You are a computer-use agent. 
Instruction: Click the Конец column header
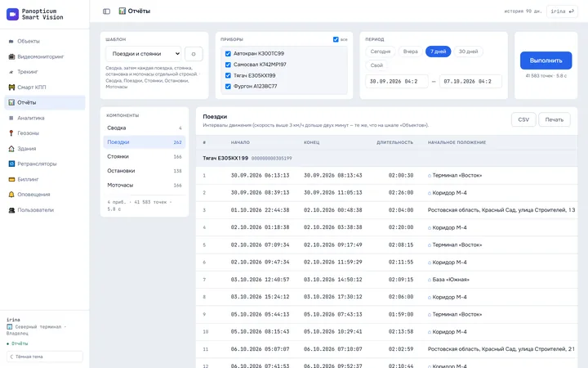(x=311, y=142)
